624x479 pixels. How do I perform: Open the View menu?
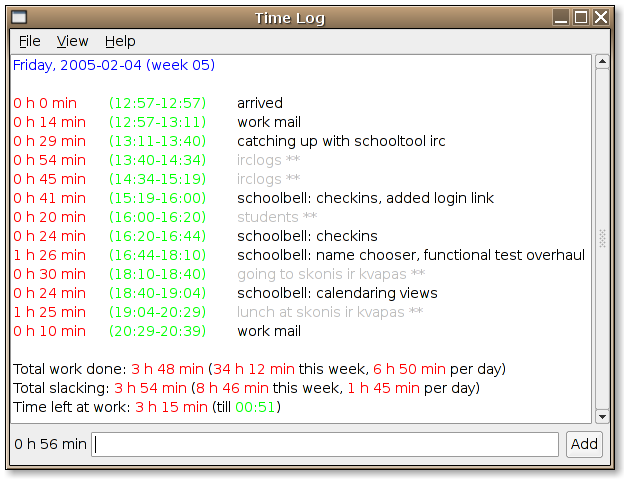[72, 41]
